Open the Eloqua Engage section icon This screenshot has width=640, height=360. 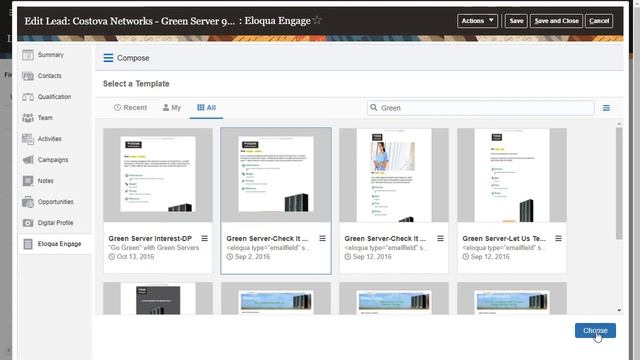coord(28,244)
